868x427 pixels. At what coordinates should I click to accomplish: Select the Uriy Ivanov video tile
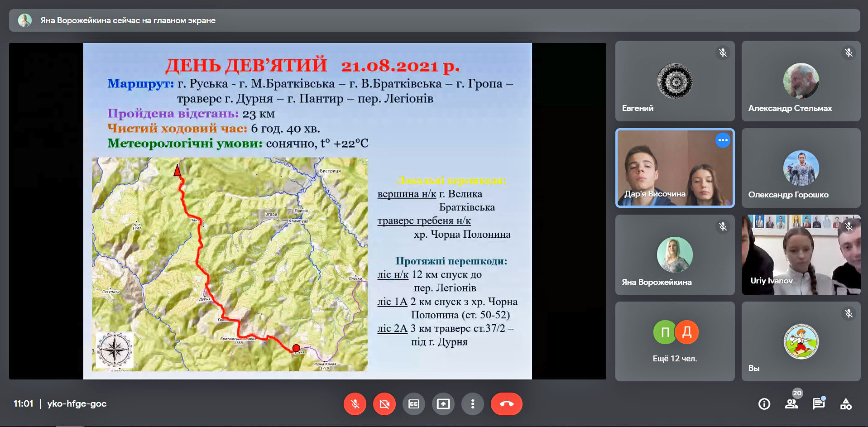pyautogui.click(x=801, y=254)
